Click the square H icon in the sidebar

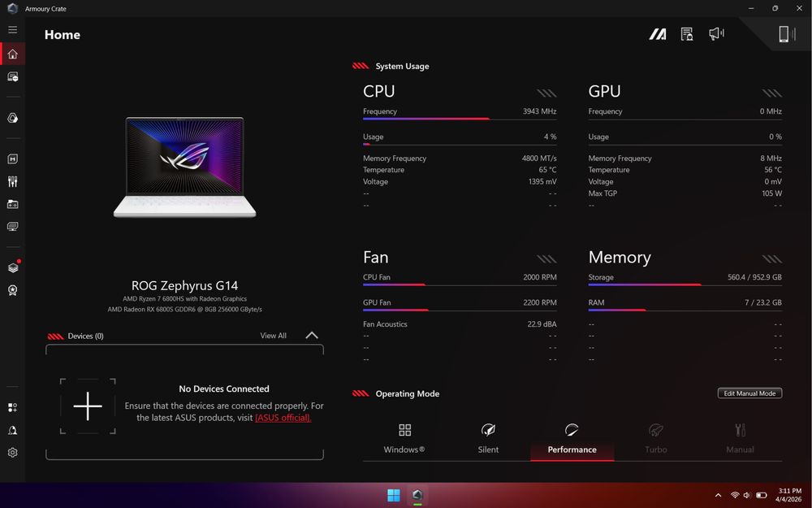13,158
